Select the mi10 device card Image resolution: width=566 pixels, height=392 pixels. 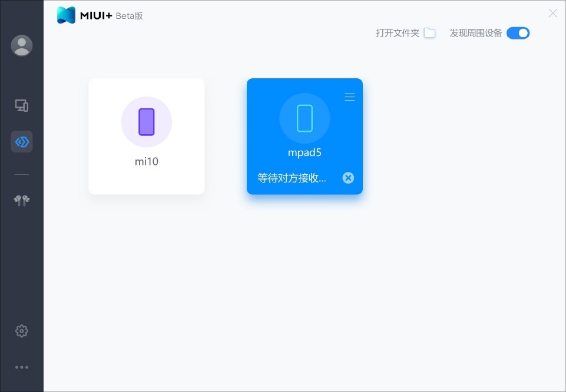coord(147,137)
